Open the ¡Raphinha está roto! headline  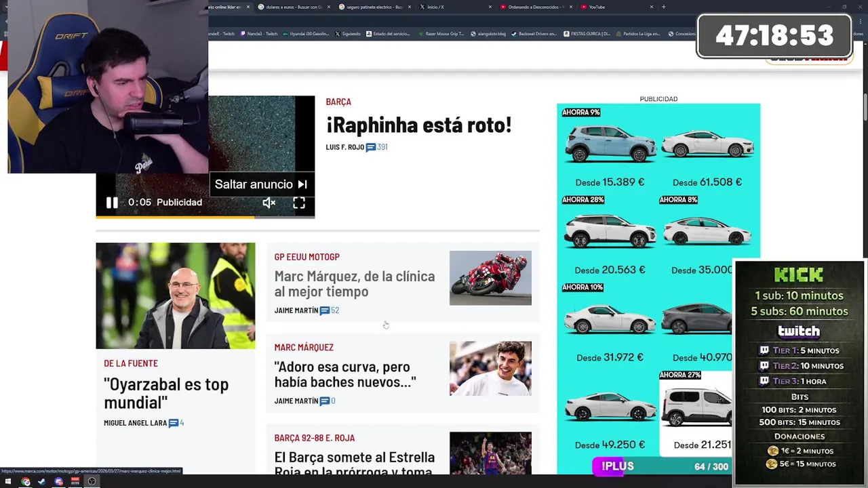tap(418, 125)
